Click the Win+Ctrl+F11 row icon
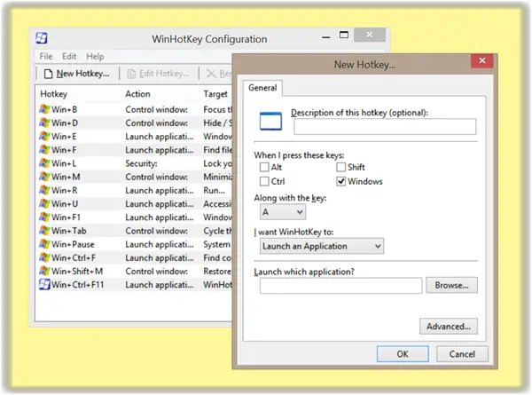This screenshot has width=532, height=395. 44,285
